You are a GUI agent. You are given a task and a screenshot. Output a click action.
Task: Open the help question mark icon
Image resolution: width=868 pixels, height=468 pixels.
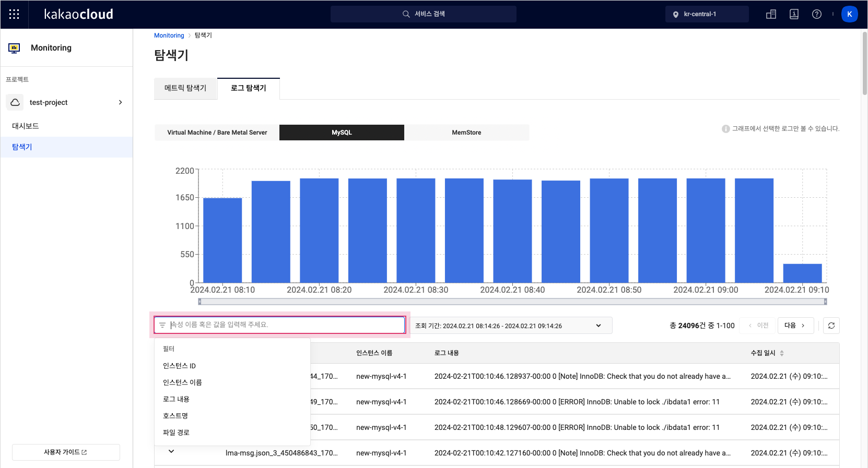(817, 14)
